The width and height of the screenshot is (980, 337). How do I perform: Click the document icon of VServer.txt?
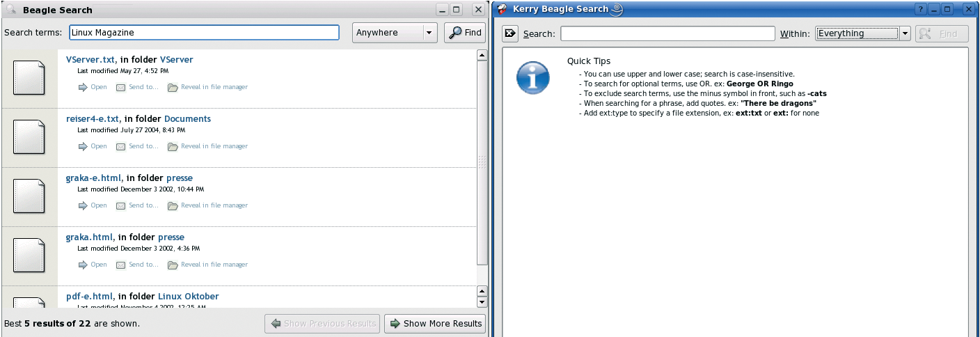click(29, 77)
